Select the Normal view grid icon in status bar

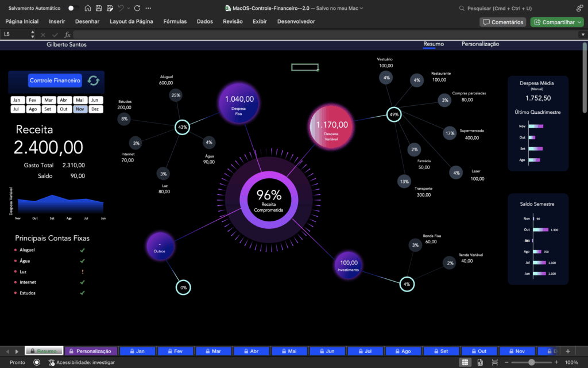click(466, 362)
